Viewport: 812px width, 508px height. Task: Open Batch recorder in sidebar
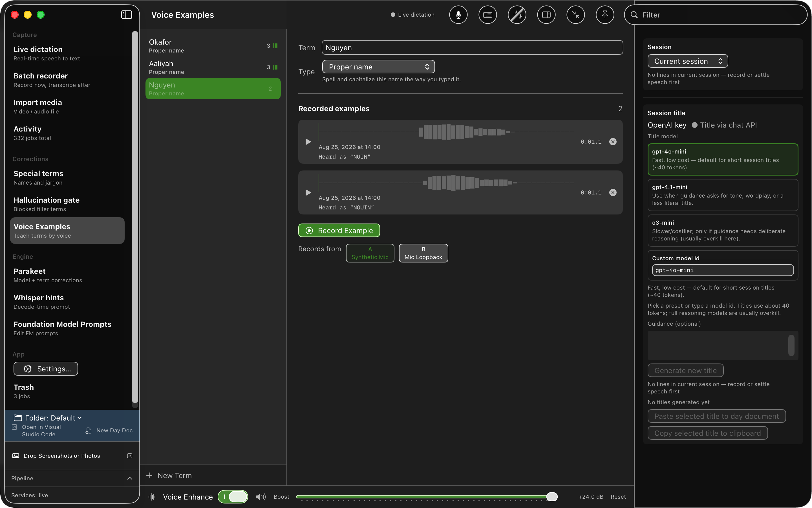pyautogui.click(x=67, y=80)
